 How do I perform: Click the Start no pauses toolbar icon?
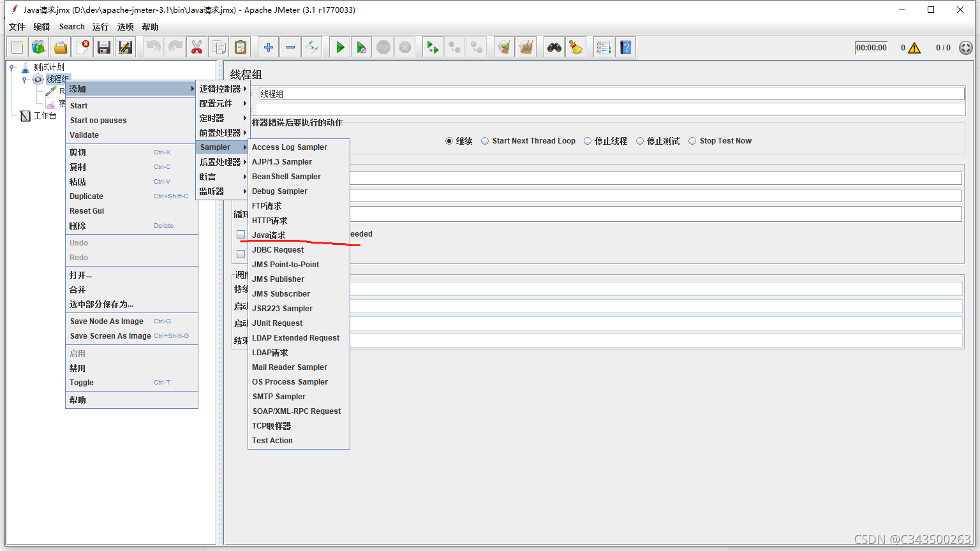pyautogui.click(x=362, y=47)
